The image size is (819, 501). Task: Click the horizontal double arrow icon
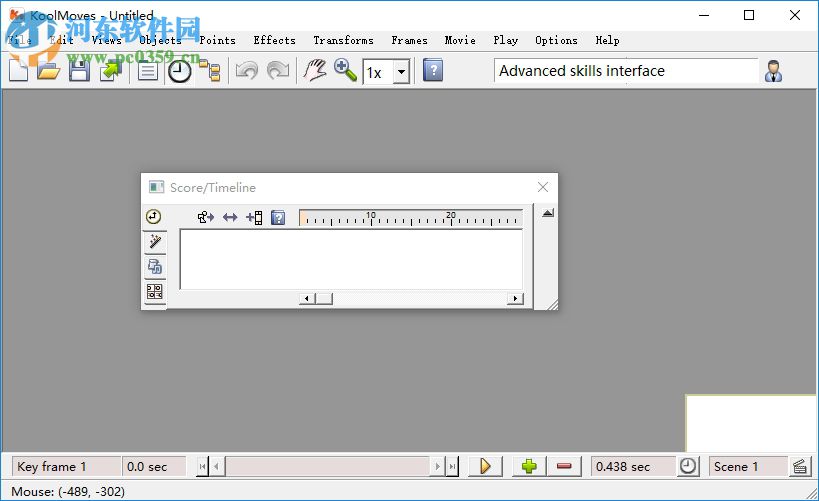(230, 217)
